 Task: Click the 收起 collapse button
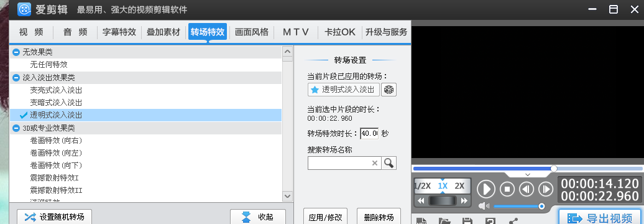[x=258, y=217]
